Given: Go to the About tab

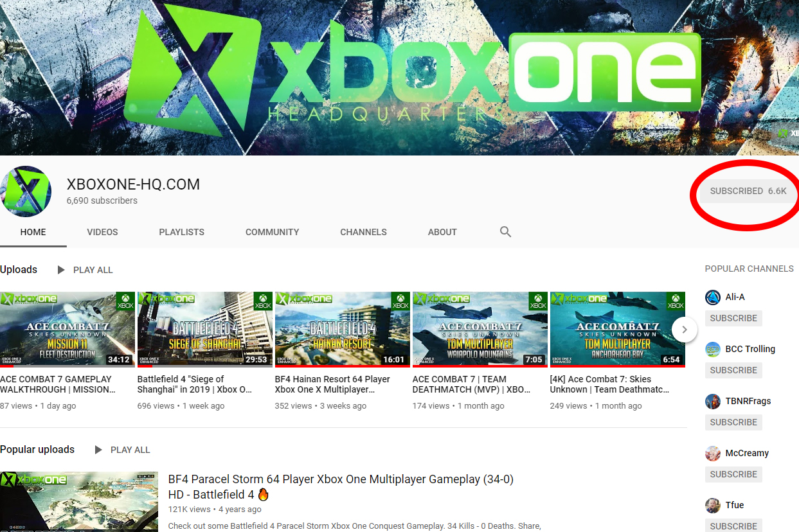Looking at the screenshot, I should (442, 232).
